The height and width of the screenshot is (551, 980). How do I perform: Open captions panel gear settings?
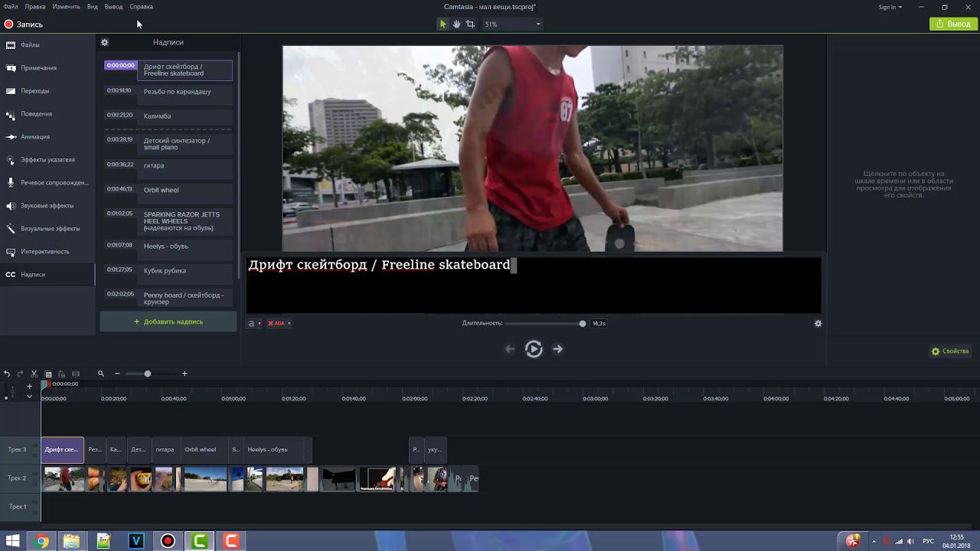point(105,43)
